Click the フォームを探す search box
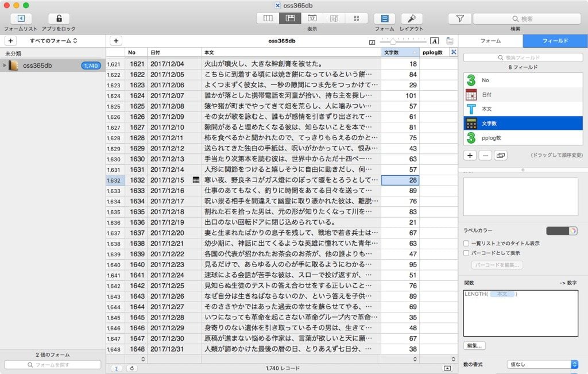This screenshot has width=588, height=374. coord(52,365)
